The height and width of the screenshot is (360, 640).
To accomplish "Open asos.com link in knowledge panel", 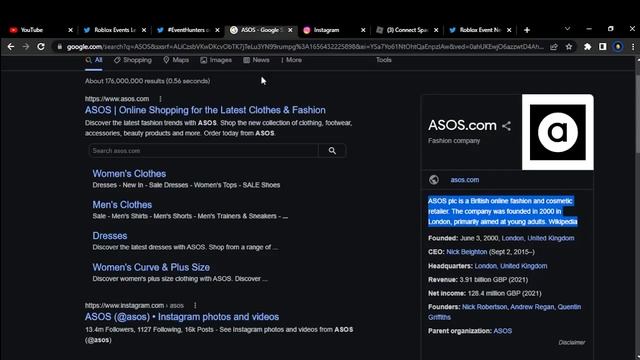I will pos(465,180).
